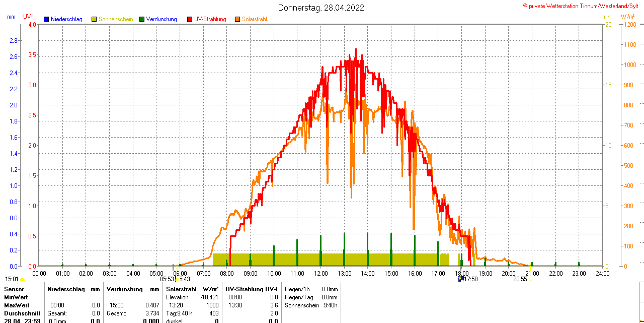Click the UV-I axis unit label
Screen dimensions: 644x323
tap(29, 17)
